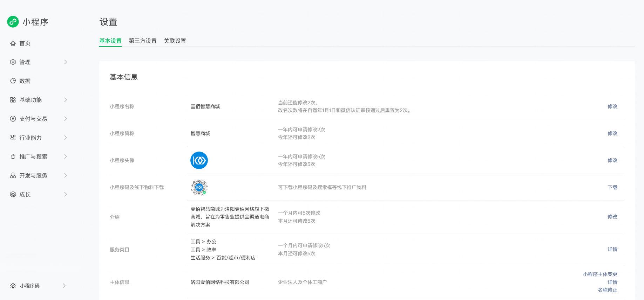Click the 小程序主体变更 link
The width and height of the screenshot is (644, 300).
click(600, 274)
